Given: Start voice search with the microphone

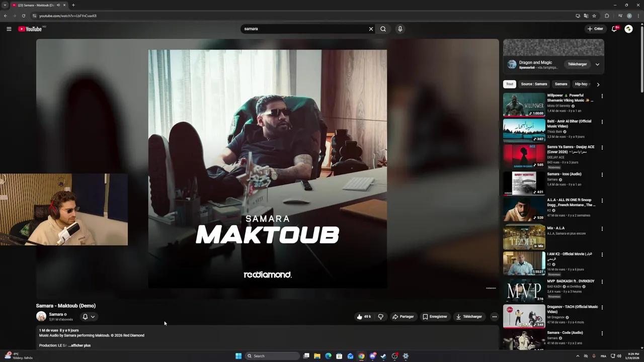Looking at the screenshot, I should (400, 29).
